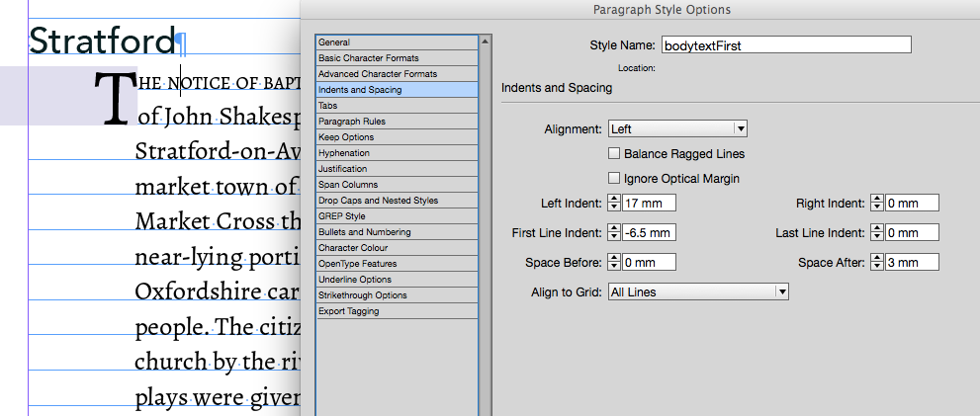Open Paragraph Rules category
The height and width of the screenshot is (416, 980).
pyautogui.click(x=398, y=122)
